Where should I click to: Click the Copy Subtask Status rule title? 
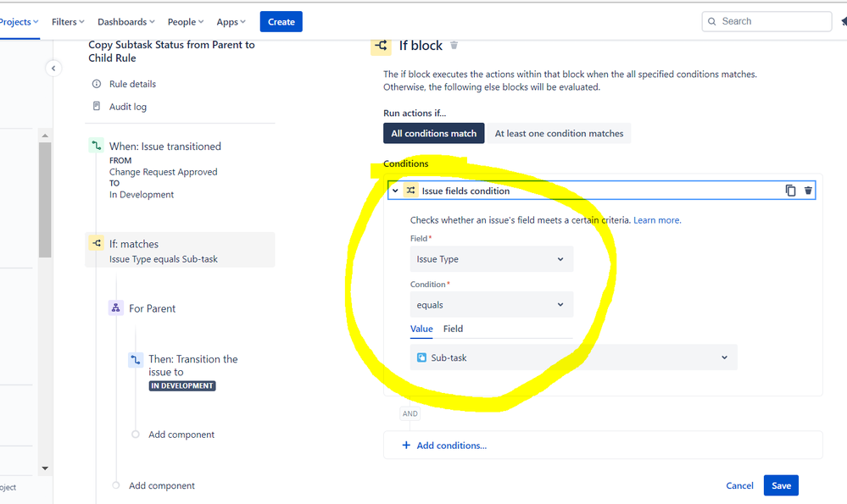coord(171,52)
